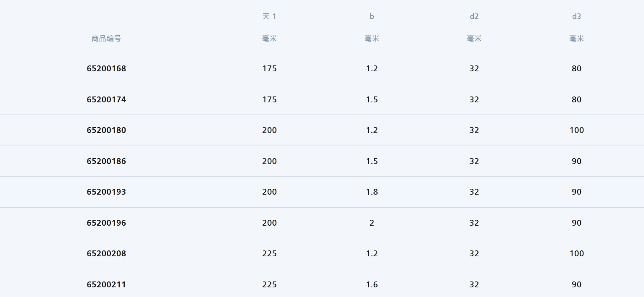Click product number 65200193
Viewport: 644px width, 297px height.
pyautogui.click(x=106, y=192)
